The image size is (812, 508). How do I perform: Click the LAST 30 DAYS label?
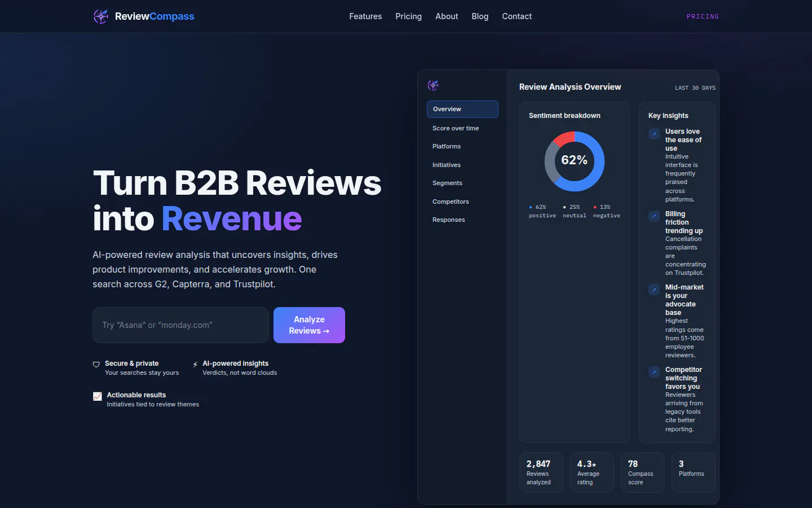tap(695, 88)
